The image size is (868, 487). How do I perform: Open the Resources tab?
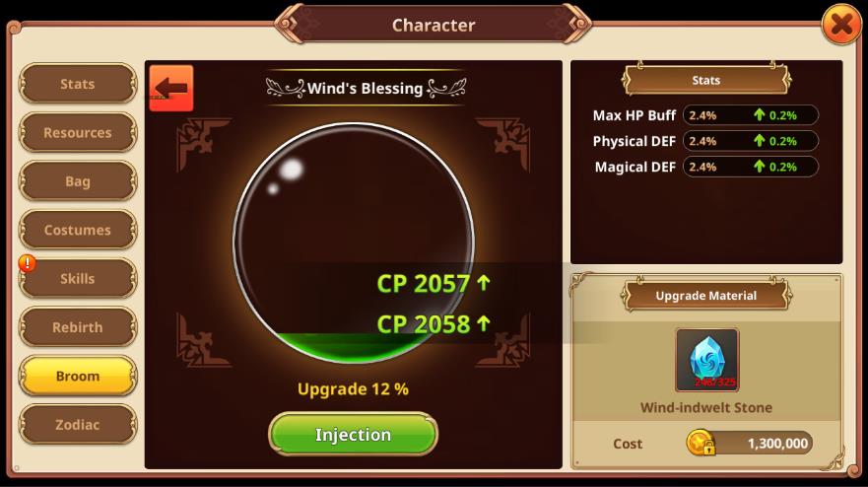pos(78,132)
